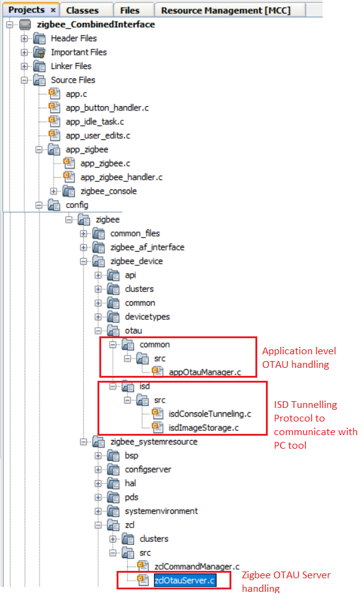Click the zclCommandManager.c file icon

click(x=143, y=566)
